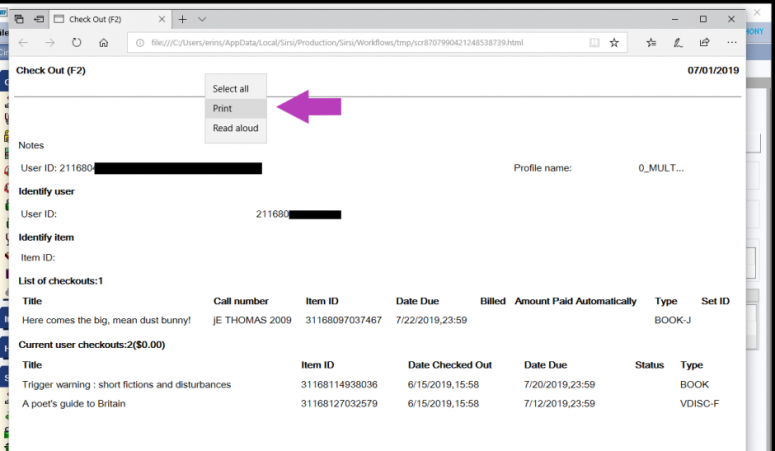Click title Trigger warning : short fictions
The image size is (775, 451).
pos(127,385)
